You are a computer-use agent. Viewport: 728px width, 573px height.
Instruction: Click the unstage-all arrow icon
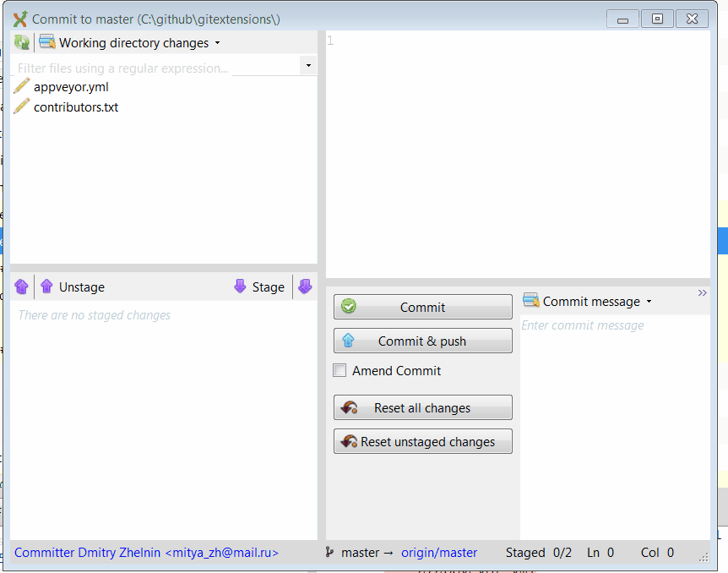tap(20, 287)
